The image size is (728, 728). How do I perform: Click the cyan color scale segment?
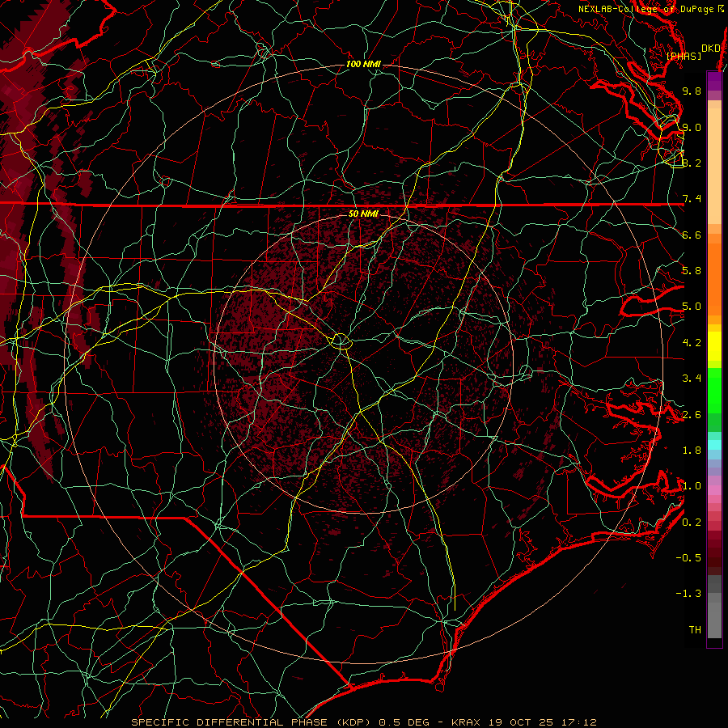click(x=714, y=445)
